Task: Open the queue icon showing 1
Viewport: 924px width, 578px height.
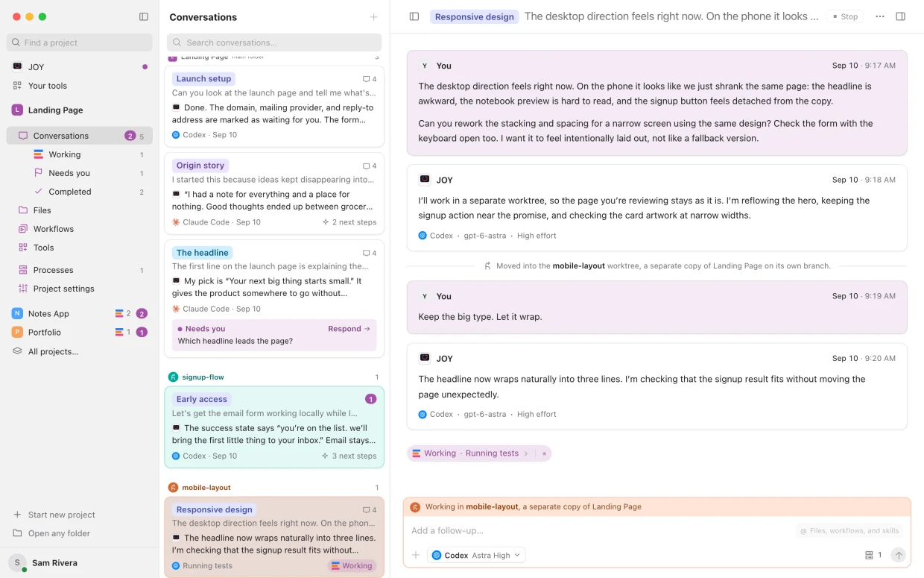Action: click(873, 556)
